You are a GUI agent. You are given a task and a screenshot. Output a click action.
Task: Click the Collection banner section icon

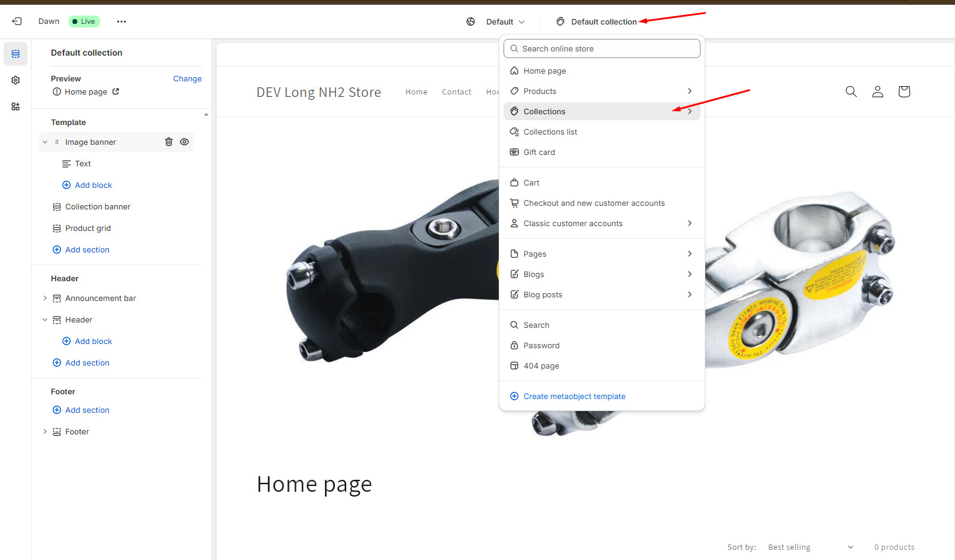click(57, 206)
